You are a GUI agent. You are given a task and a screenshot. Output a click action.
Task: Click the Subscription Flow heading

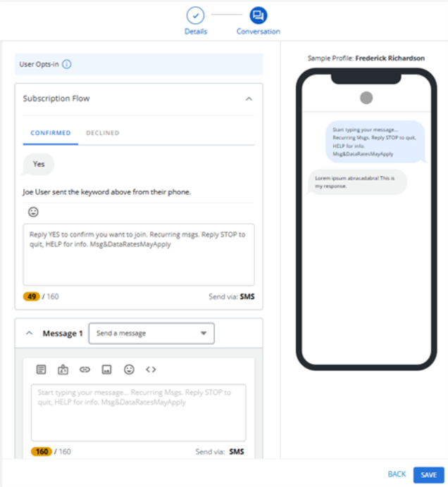click(56, 99)
